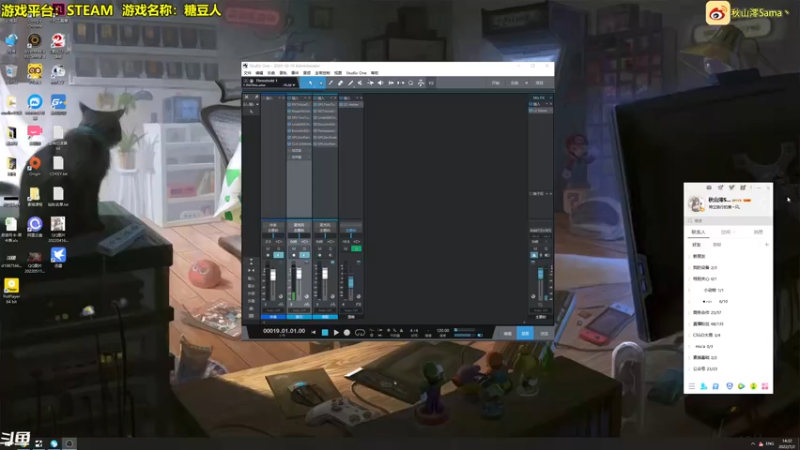The width and height of the screenshot is (800, 450).
Task: Toggle monitor button on channel 2
Action: click(304, 255)
